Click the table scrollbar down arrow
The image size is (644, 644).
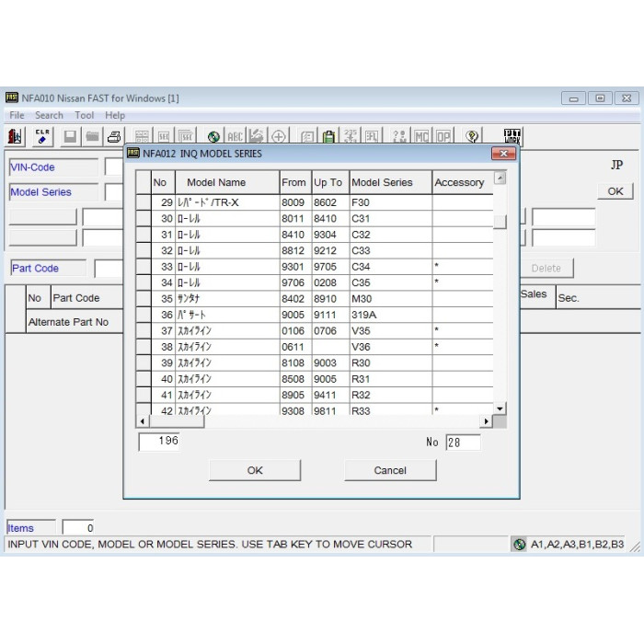(500, 408)
